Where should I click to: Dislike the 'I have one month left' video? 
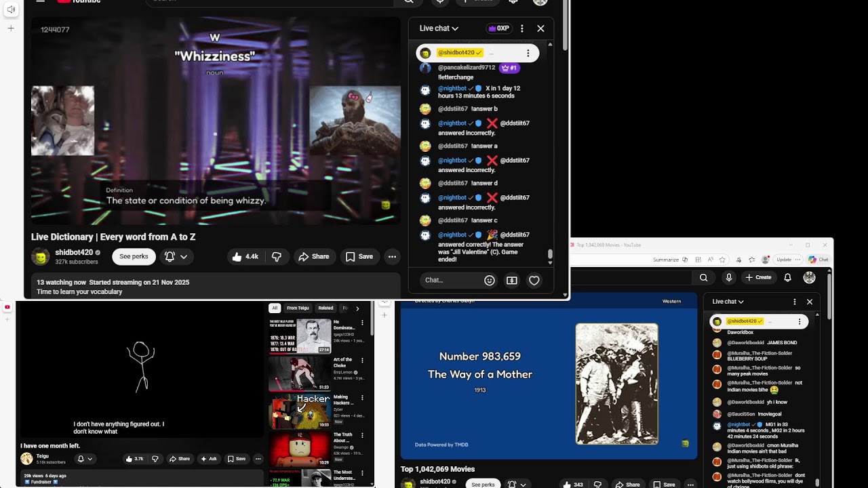(155, 459)
